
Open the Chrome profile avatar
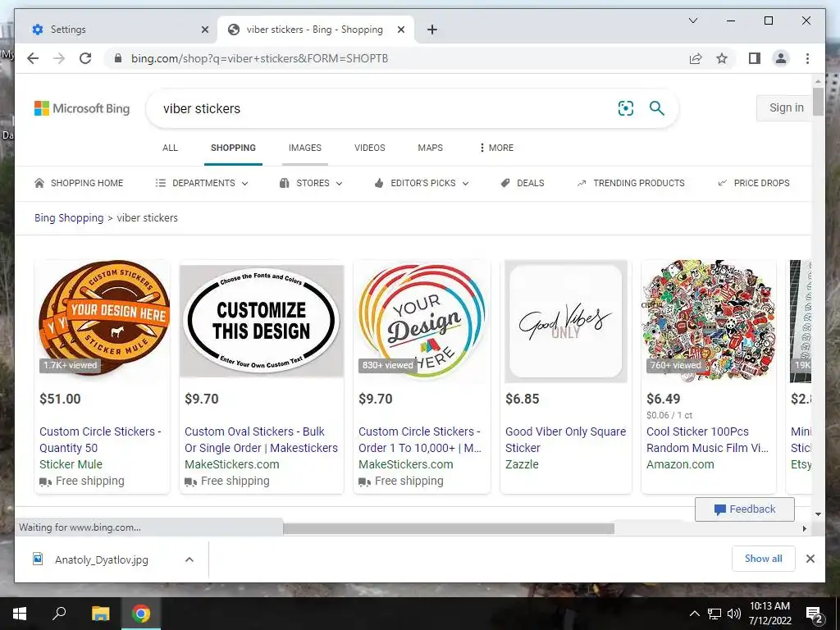(781, 58)
